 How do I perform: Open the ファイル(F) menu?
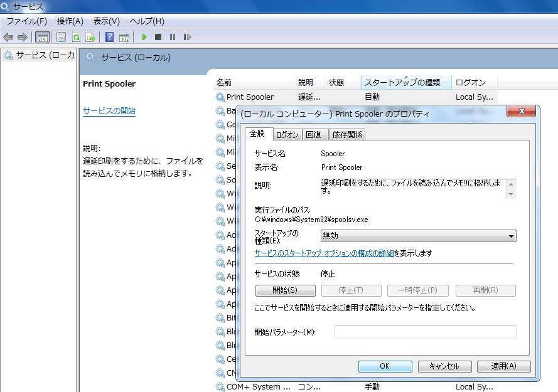26,21
